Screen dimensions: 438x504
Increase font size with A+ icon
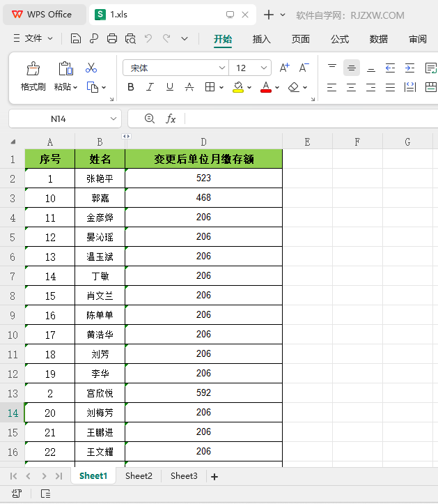coord(284,68)
